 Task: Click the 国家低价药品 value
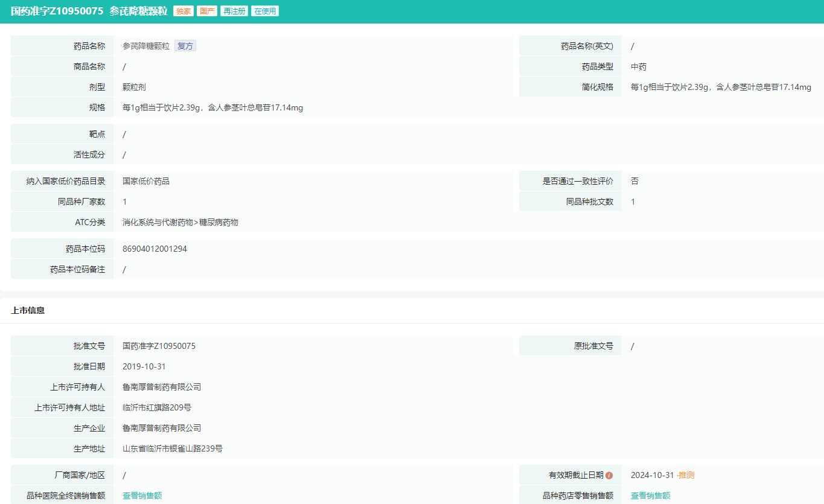[146, 181]
